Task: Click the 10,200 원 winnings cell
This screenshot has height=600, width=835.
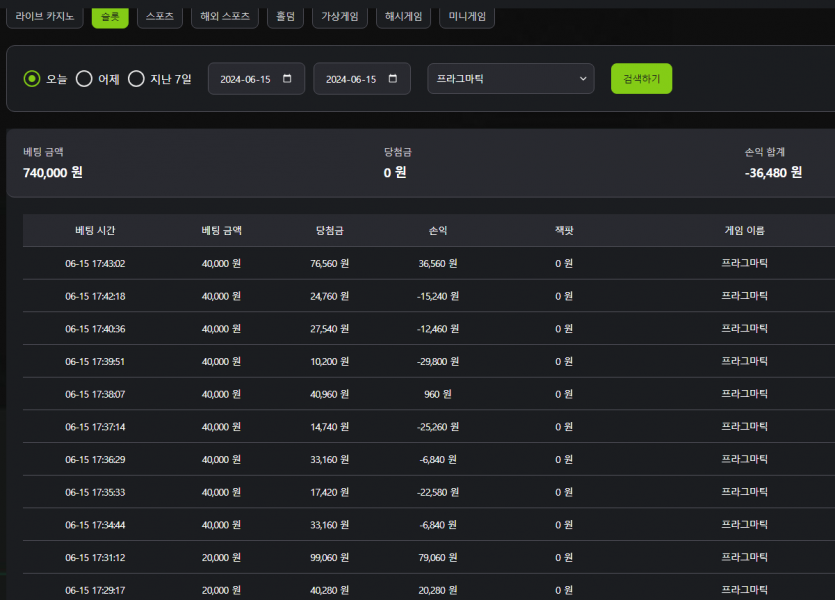Action: 330,361
